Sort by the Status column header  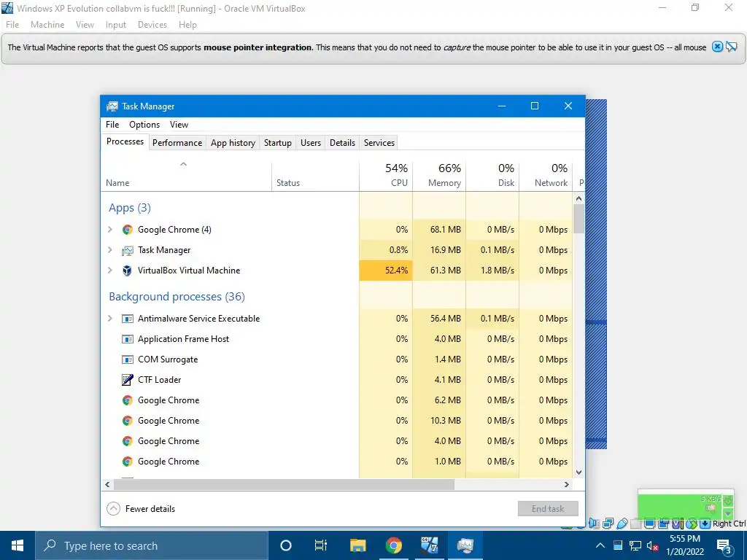[315, 175]
